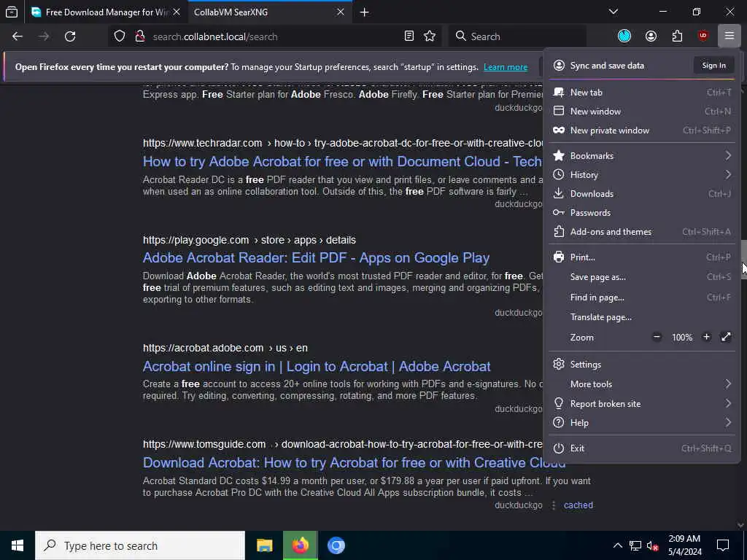This screenshot has height=560, width=747.
Task: Open the notification center icon
Action: [x=723, y=545]
